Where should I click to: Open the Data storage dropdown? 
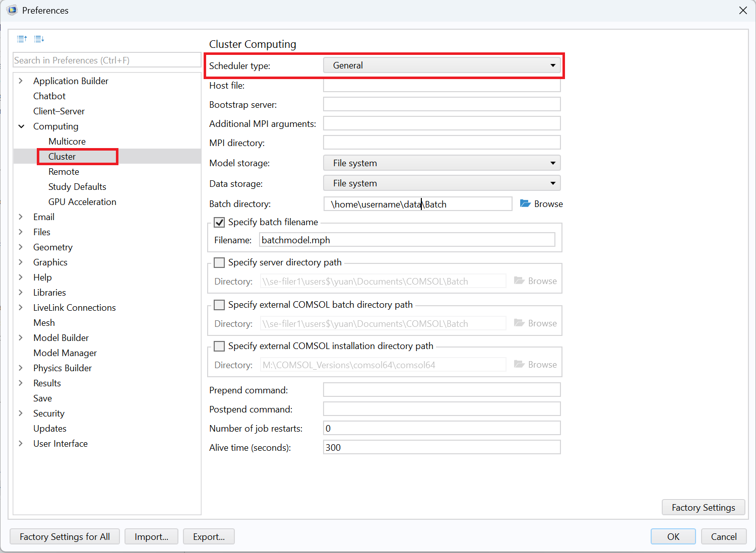pos(552,183)
